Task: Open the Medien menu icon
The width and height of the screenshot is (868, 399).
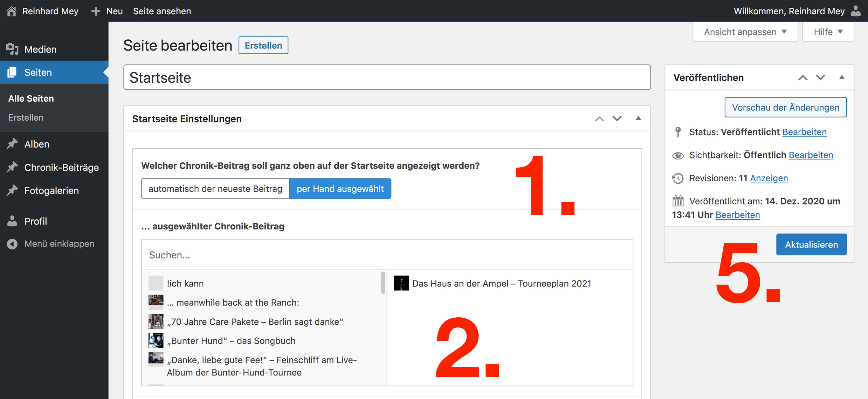Action: click(x=12, y=49)
